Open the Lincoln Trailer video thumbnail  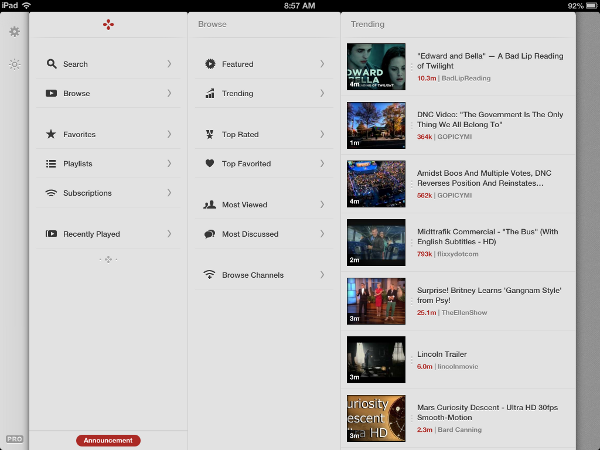click(x=376, y=360)
